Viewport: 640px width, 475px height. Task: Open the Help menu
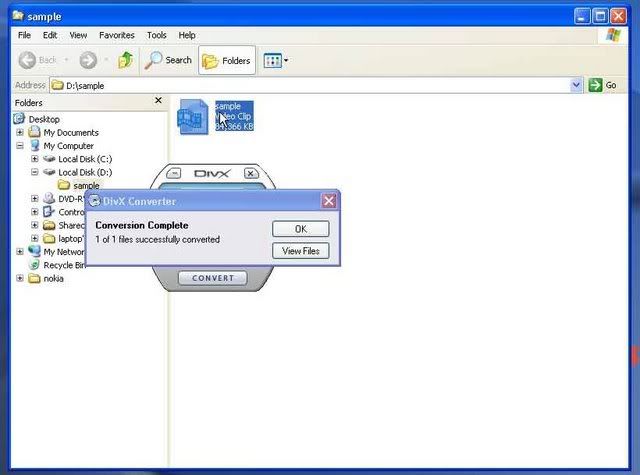point(187,36)
